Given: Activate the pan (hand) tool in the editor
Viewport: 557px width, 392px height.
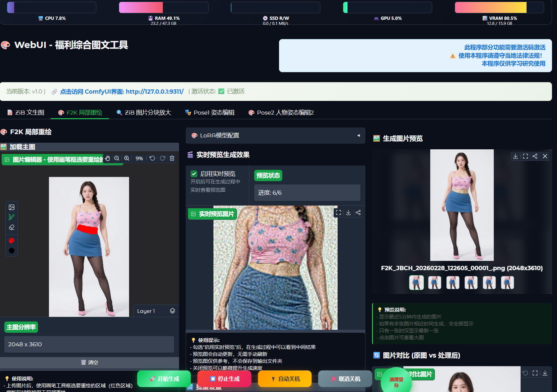Looking at the screenshot, I should [107, 158].
